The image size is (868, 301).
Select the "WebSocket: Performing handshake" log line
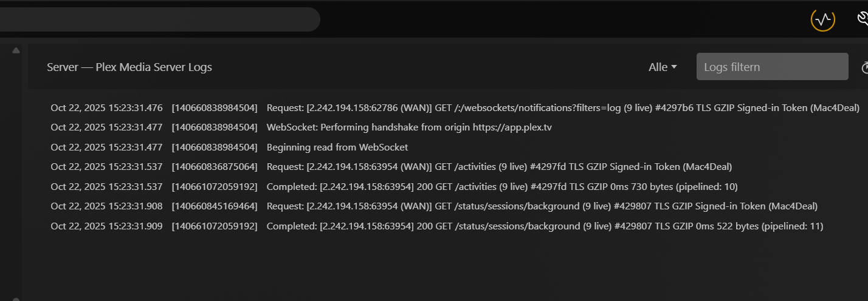(408, 127)
